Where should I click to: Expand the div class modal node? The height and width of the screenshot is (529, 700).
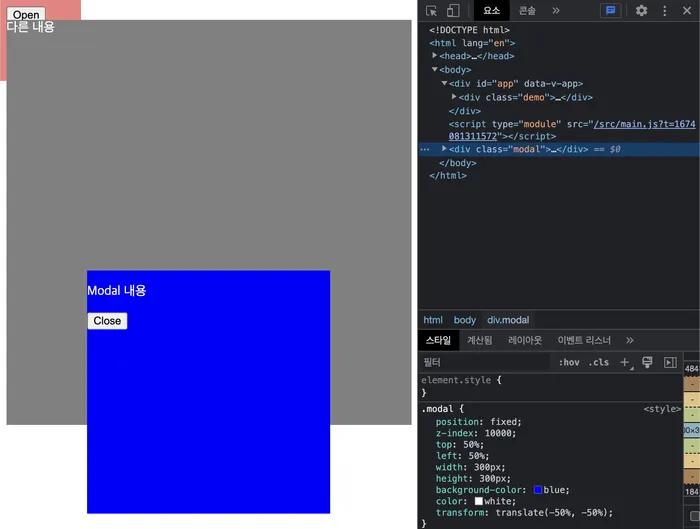pos(444,149)
